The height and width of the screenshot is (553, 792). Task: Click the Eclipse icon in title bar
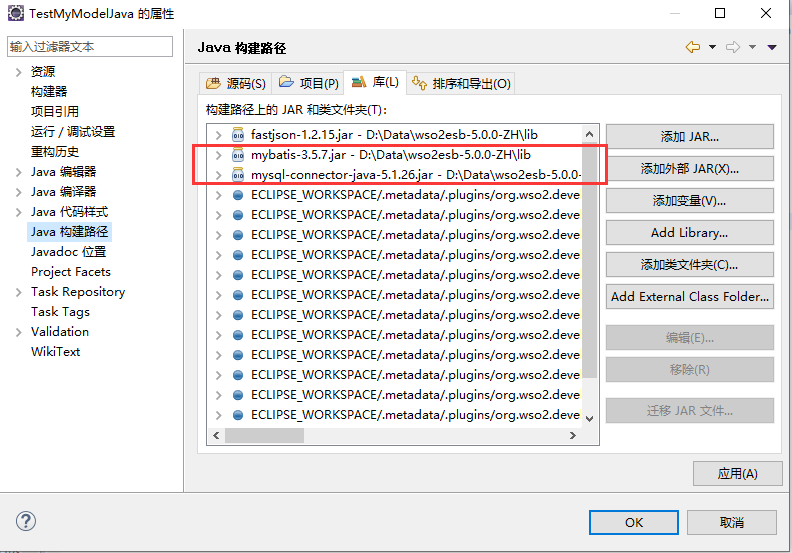point(16,13)
